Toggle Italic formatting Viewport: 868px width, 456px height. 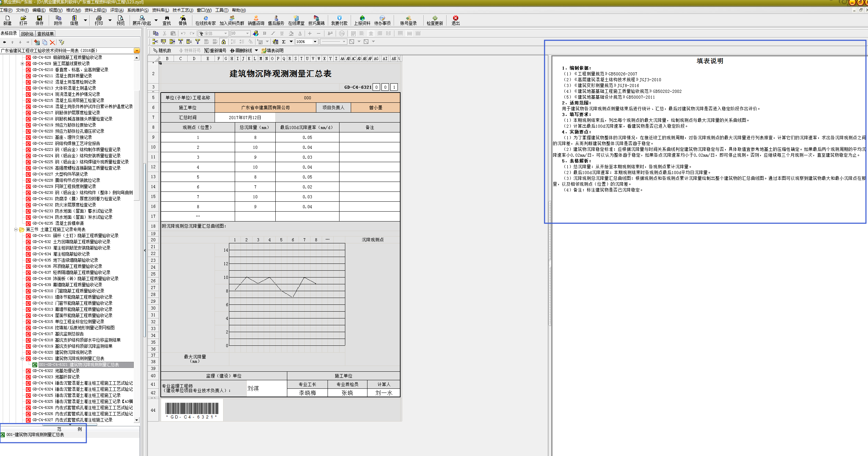pyautogui.click(x=273, y=33)
